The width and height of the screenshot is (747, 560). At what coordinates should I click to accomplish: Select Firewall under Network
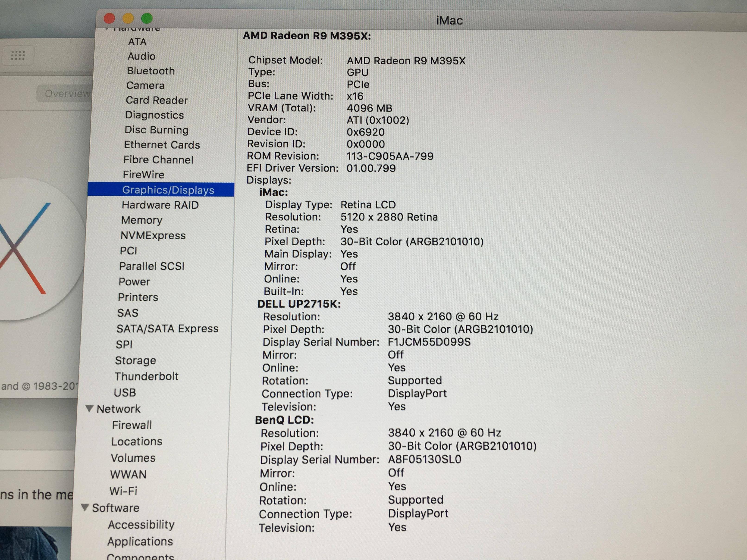pyautogui.click(x=132, y=425)
